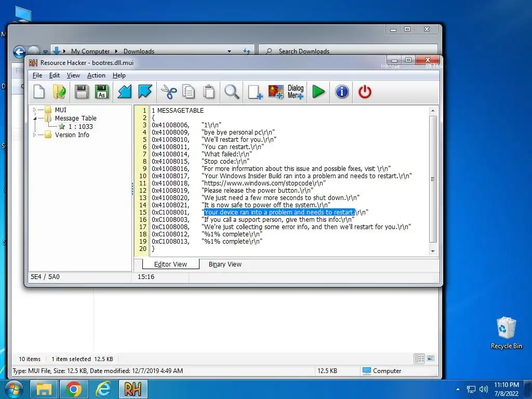Open Internet Explorer from the taskbar
The height and width of the screenshot is (399, 532).
pyautogui.click(x=103, y=389)
